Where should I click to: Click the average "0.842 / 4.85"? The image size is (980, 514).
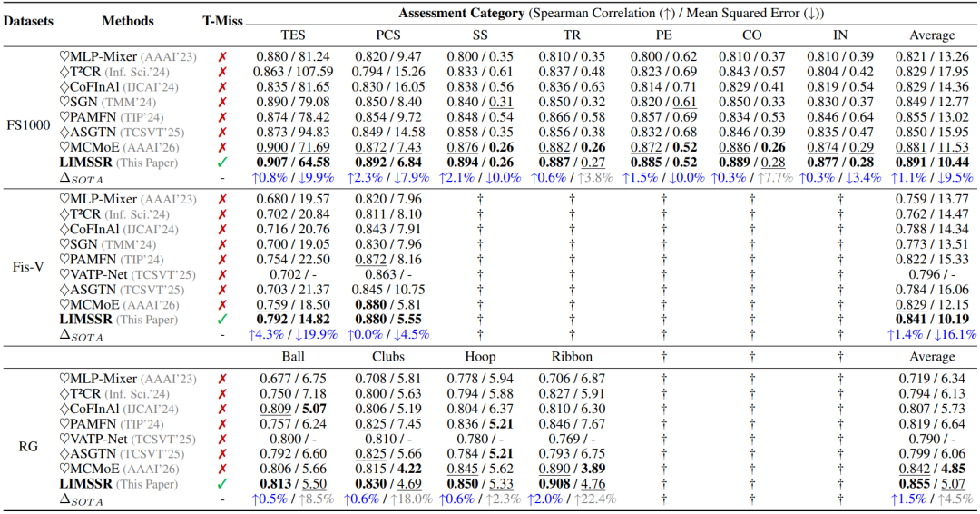pos(932,469)
